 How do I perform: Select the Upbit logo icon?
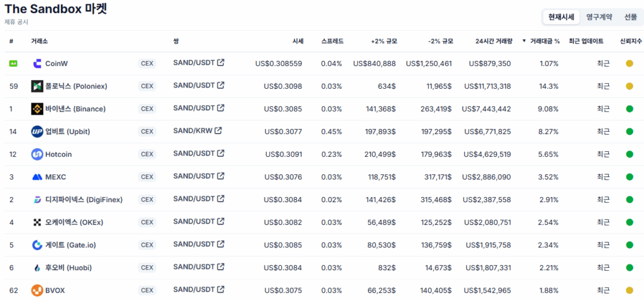[x=37, y=132]
